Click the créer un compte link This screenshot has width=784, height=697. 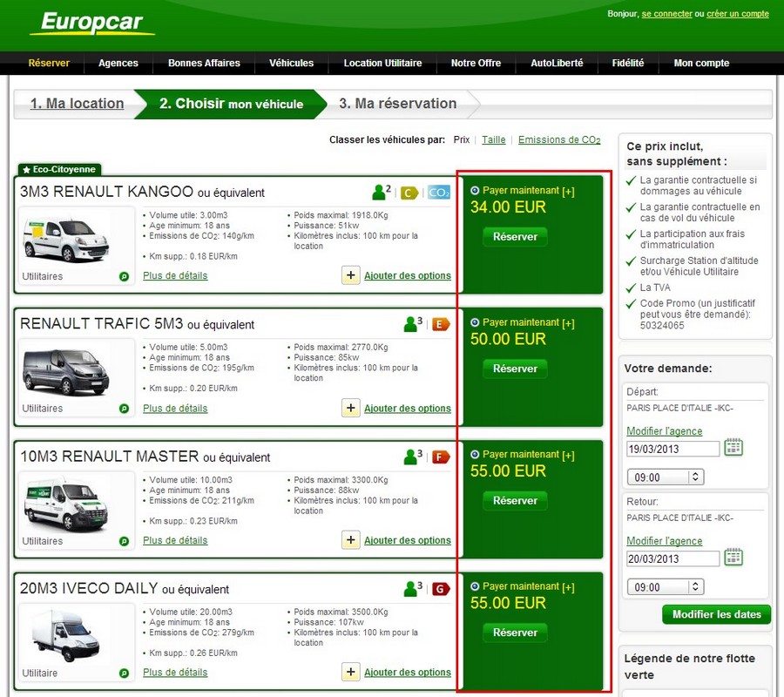(738, 13)
